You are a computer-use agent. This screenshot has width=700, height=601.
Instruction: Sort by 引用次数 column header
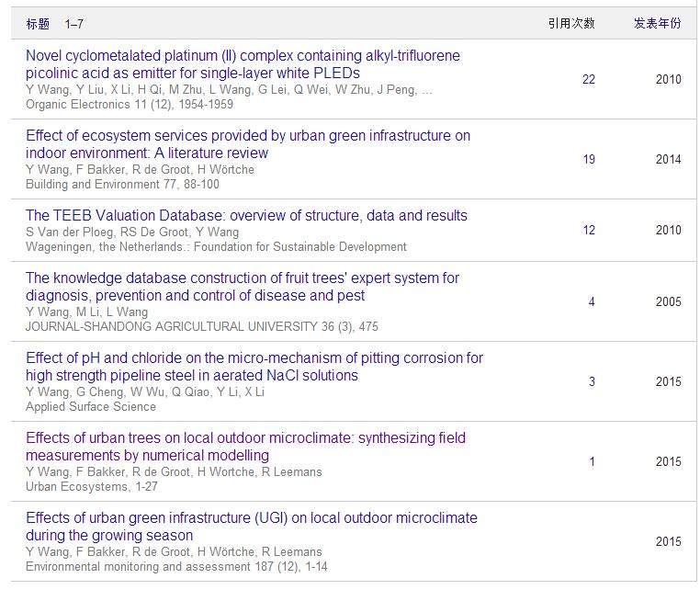571,24
